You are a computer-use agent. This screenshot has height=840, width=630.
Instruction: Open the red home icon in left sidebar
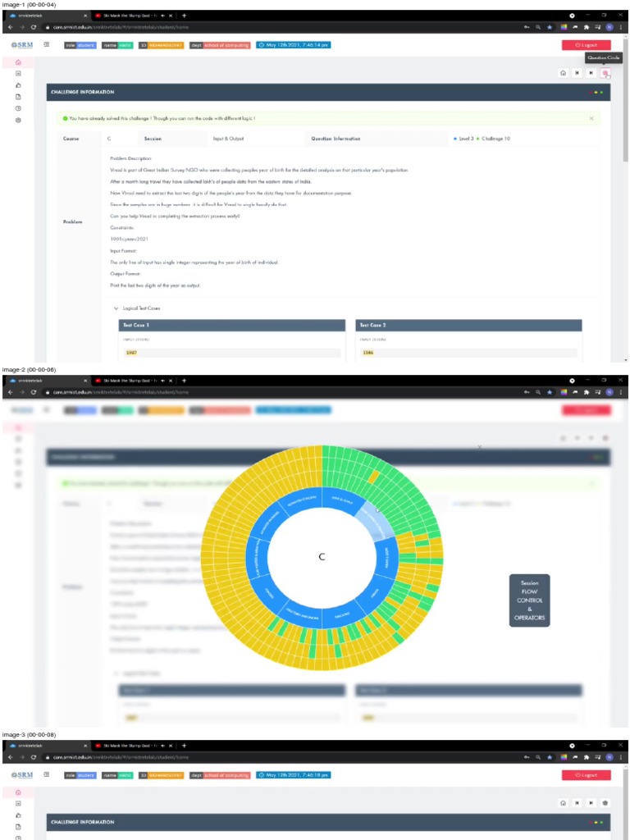tap(18, 62)
